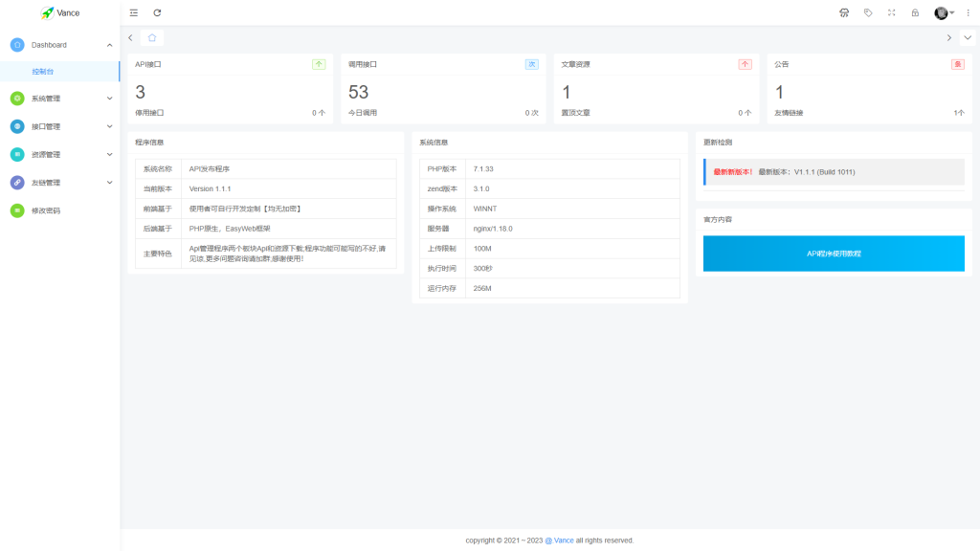Click the server value nginx/1.18.0
The height and width of the screenshot is (551, 980).
[x=493, y=229]
